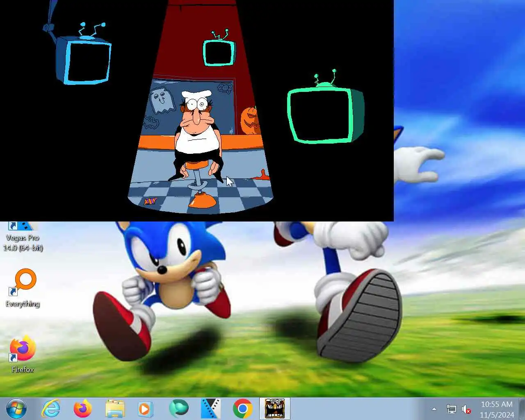Launch Internet Explorer from the taskbar
The image size is (525, 420).
pos(51,409)
